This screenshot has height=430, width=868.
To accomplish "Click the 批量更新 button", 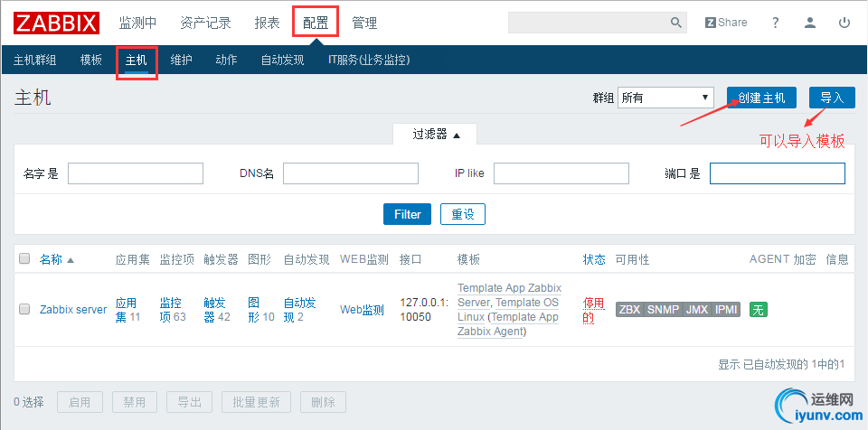I will [x=256, y=402].
